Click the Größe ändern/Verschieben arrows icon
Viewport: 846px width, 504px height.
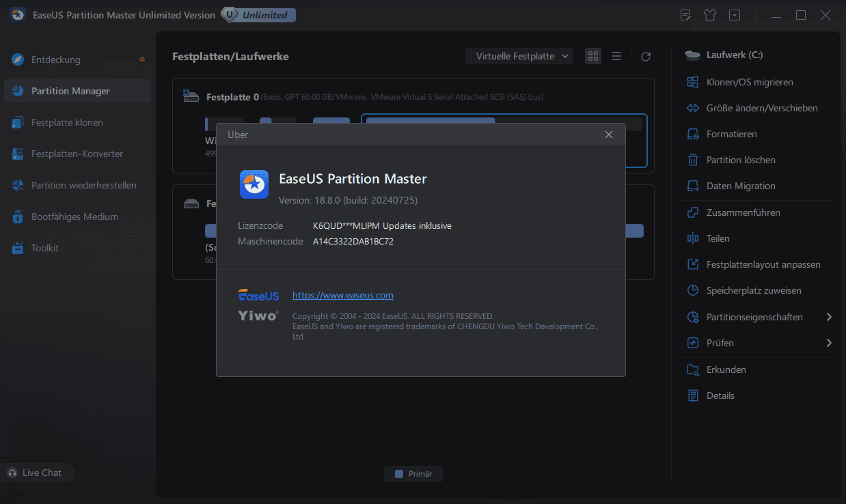[x=693, y=108]
